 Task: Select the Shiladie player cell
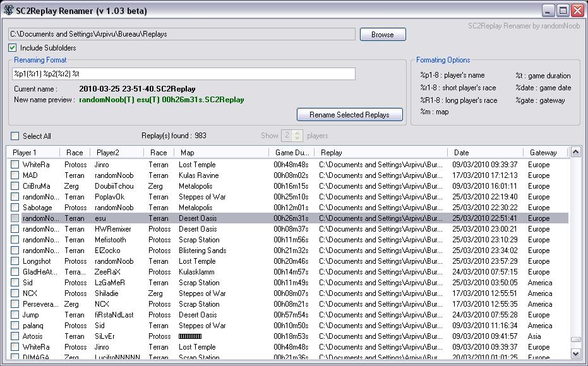[107, 293]
